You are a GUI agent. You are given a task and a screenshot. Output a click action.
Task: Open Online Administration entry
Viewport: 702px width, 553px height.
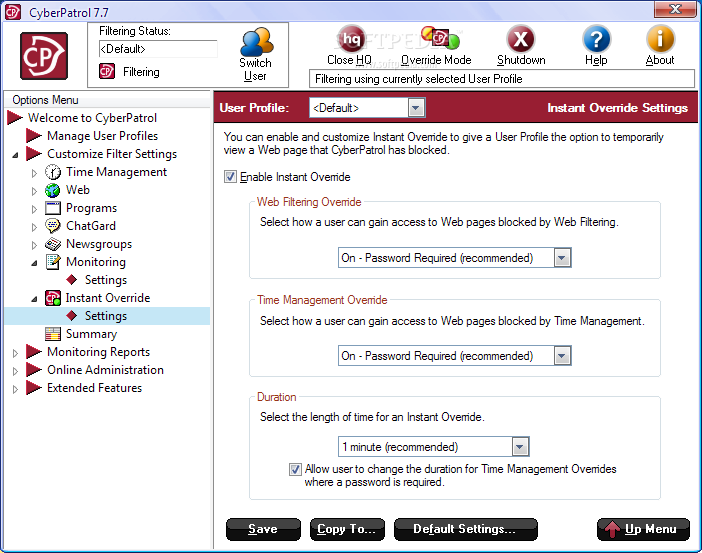pyautogui.click(x=106, y=370)
